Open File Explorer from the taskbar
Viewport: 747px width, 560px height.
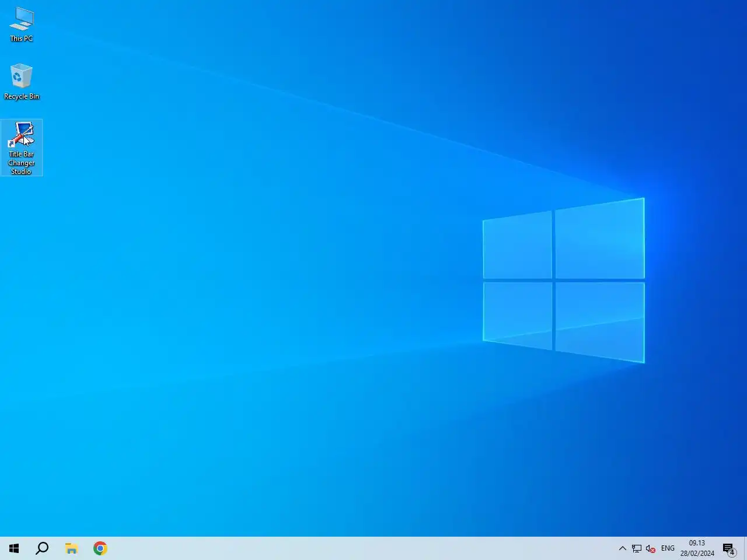pyautogui.click(x=71, y=548)
